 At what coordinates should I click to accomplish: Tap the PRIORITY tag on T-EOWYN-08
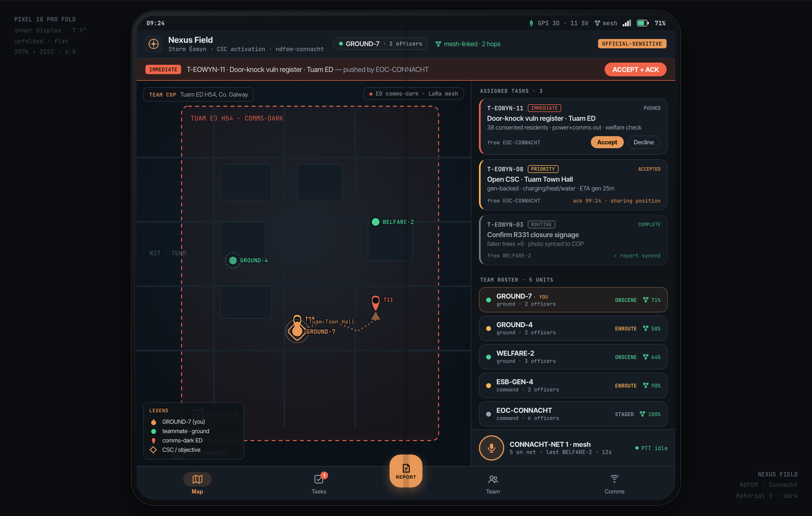coord(543,169)
